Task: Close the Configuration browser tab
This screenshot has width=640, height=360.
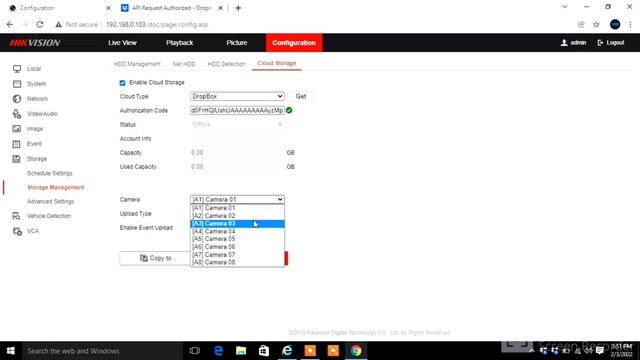Action: [x=108, y=8]
